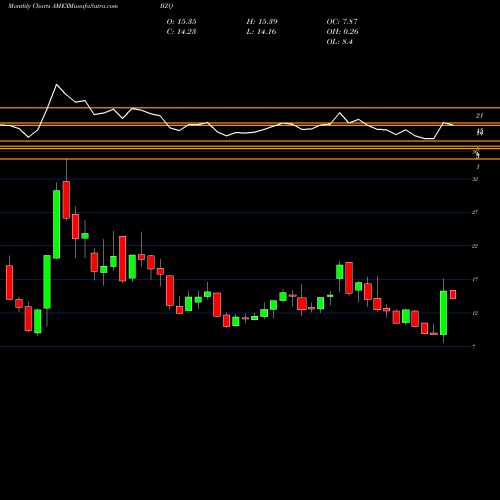Screen dimensions: 500x500
Task: Click the tallest green candlestick near the peak
Action: pos(57,224)
